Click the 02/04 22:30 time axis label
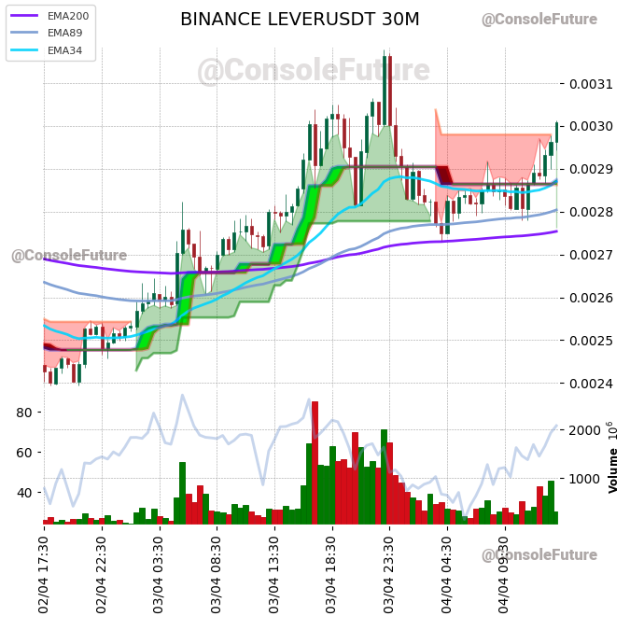 click(101, 575)
